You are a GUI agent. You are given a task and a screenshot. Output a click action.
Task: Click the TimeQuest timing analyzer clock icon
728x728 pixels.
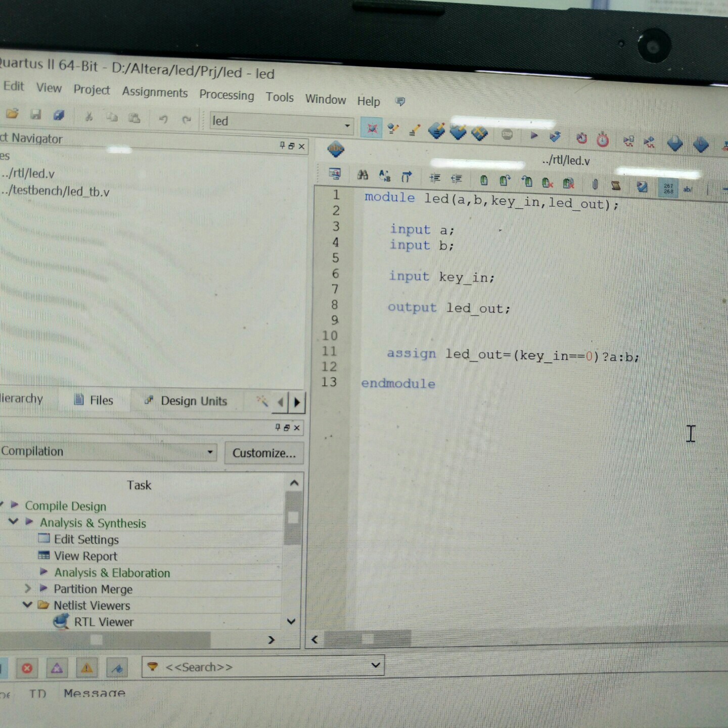(603, 140)
